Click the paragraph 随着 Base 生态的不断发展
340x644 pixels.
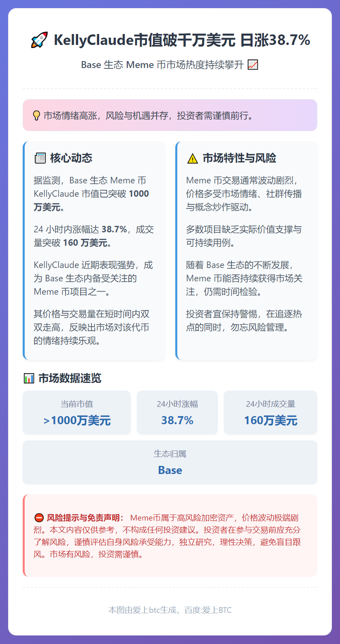tap(244, 278)
